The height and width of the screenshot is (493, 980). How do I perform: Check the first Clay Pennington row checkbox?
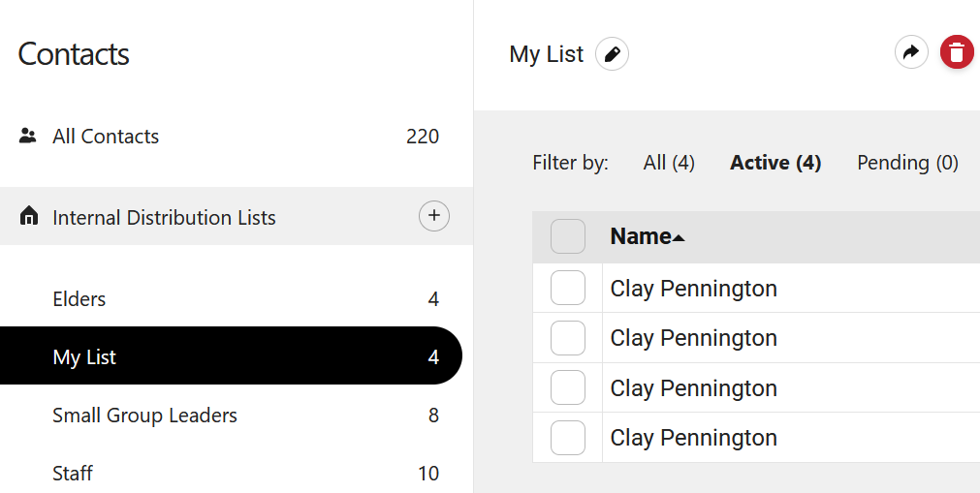568,288
